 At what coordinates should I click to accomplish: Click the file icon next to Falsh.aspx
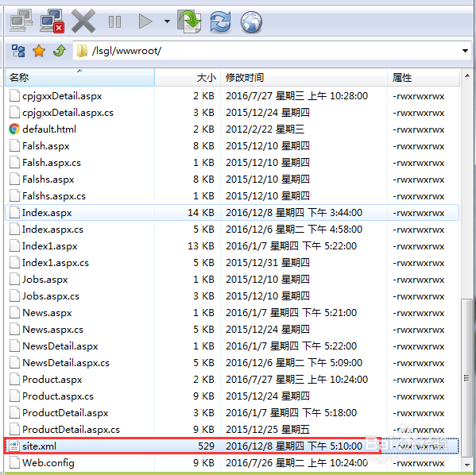coord(14,145)
